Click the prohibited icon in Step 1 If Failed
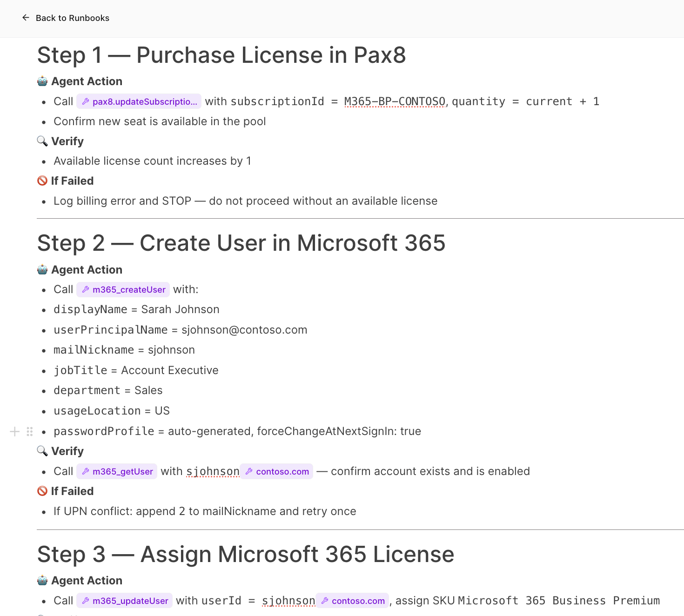The width and height of the screenshot is (684, 616). coord(42,181)
